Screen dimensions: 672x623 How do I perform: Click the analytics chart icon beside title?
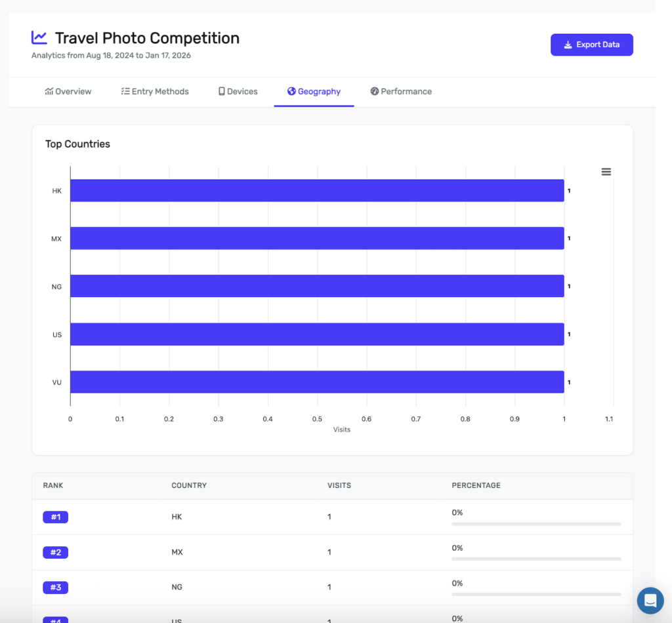[x=39, y=38]
